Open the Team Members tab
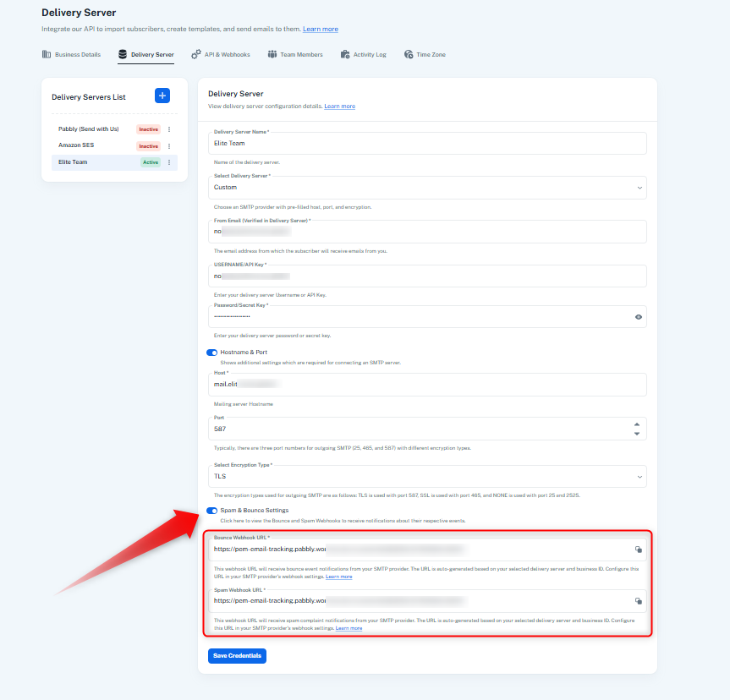 click(295, 54)
